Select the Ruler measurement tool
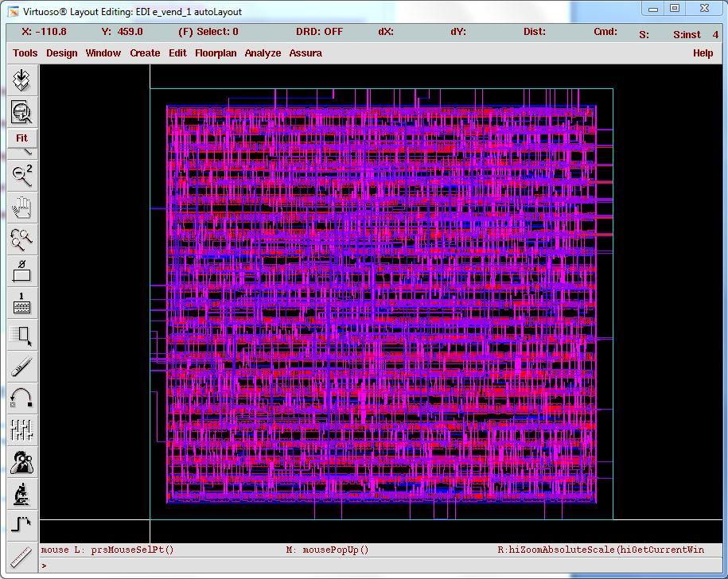The image size is (728, 579). coord(21,556)
